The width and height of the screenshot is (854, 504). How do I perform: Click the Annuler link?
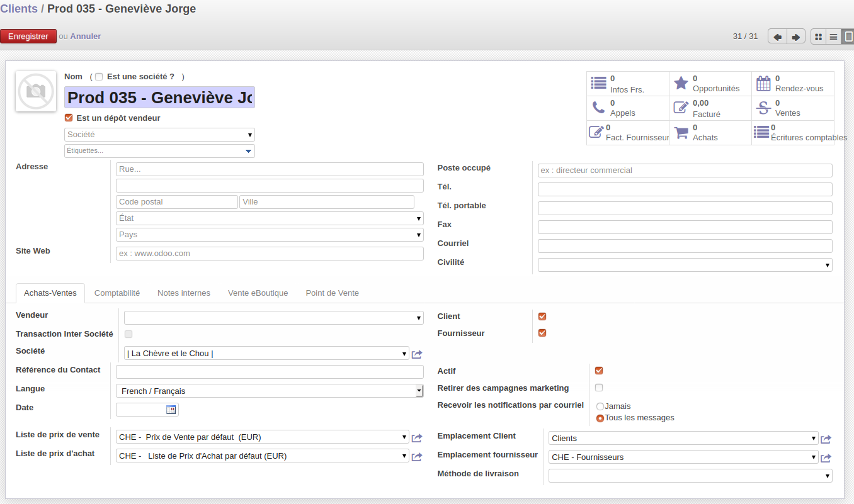coord(85,36)
